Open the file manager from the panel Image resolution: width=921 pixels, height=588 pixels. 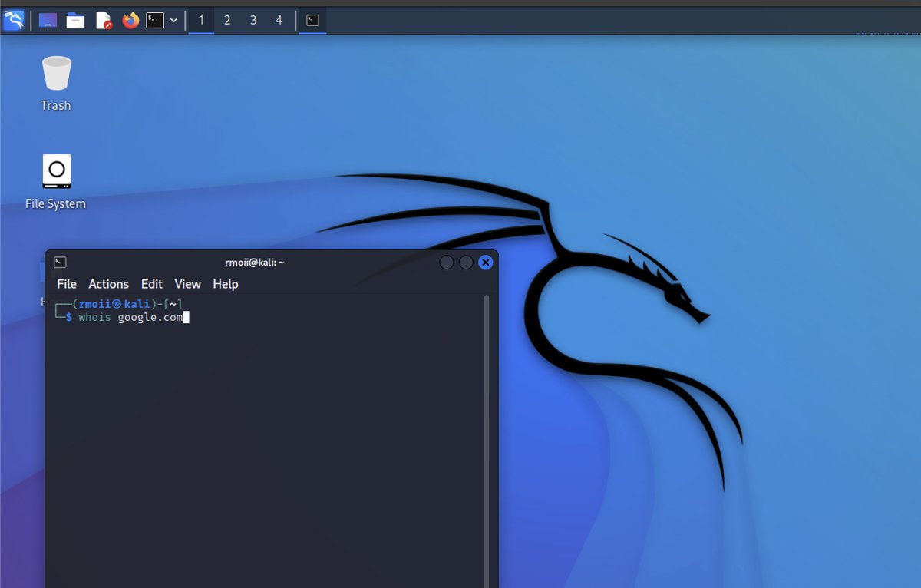(75, 21)
